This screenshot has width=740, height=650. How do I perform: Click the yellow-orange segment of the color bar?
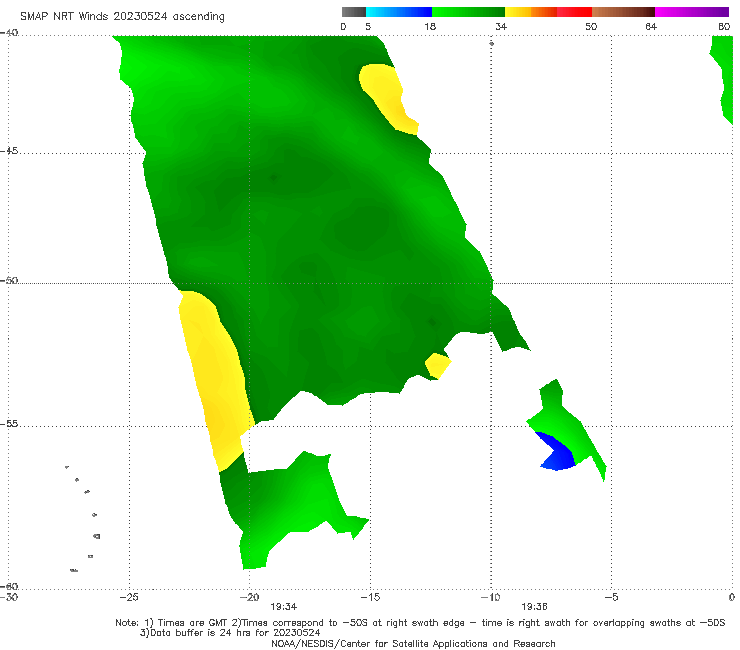pyautogui.click(x=530, y=12)
